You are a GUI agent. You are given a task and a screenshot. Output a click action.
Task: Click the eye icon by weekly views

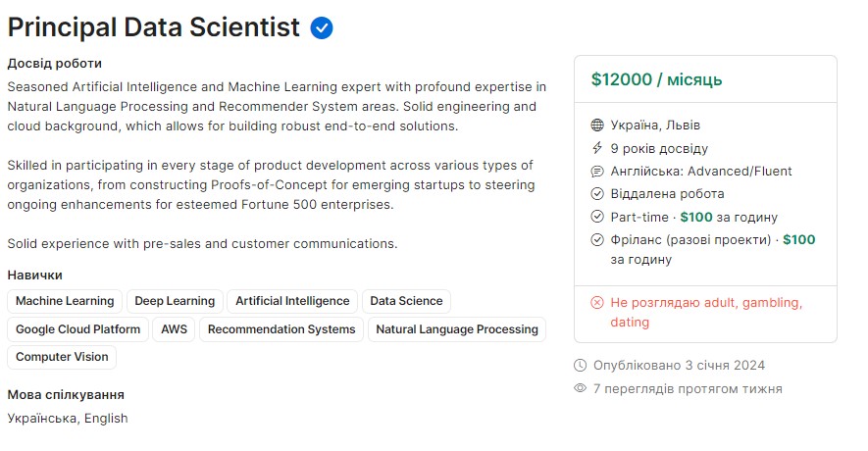click(x=580, y=388)
